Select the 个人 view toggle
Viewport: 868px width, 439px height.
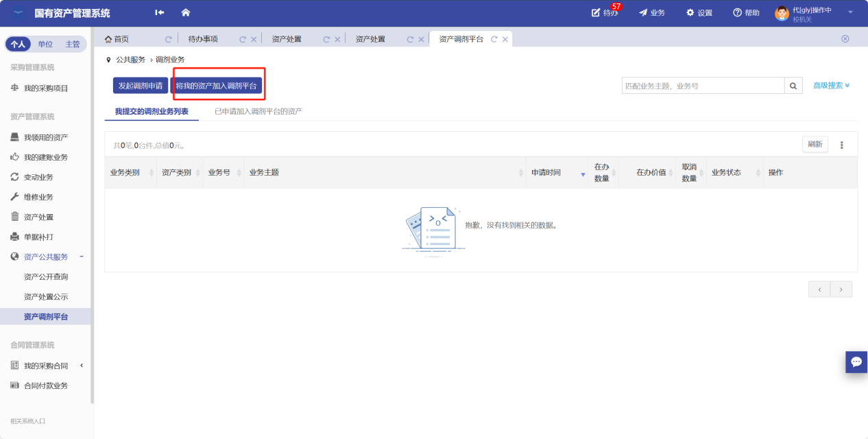pyautogui.click(x=18, y=44)
